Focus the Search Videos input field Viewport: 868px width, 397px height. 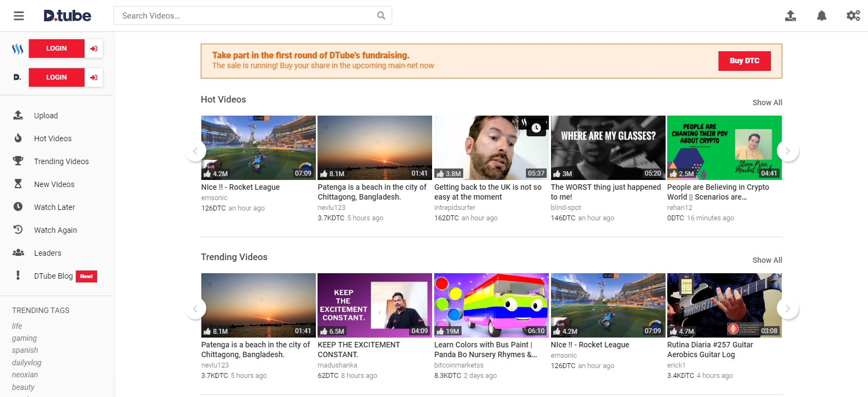click(x=246, y=16)
